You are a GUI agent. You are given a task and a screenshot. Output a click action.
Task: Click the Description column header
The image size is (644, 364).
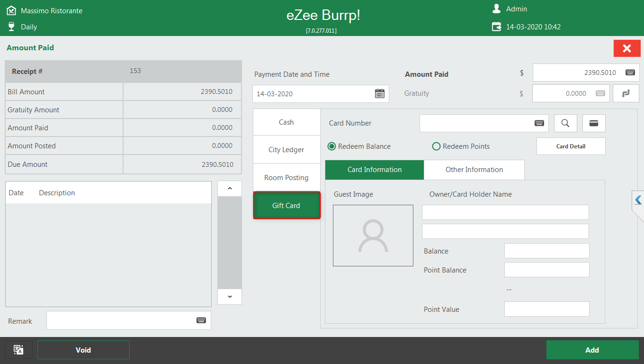57,193
